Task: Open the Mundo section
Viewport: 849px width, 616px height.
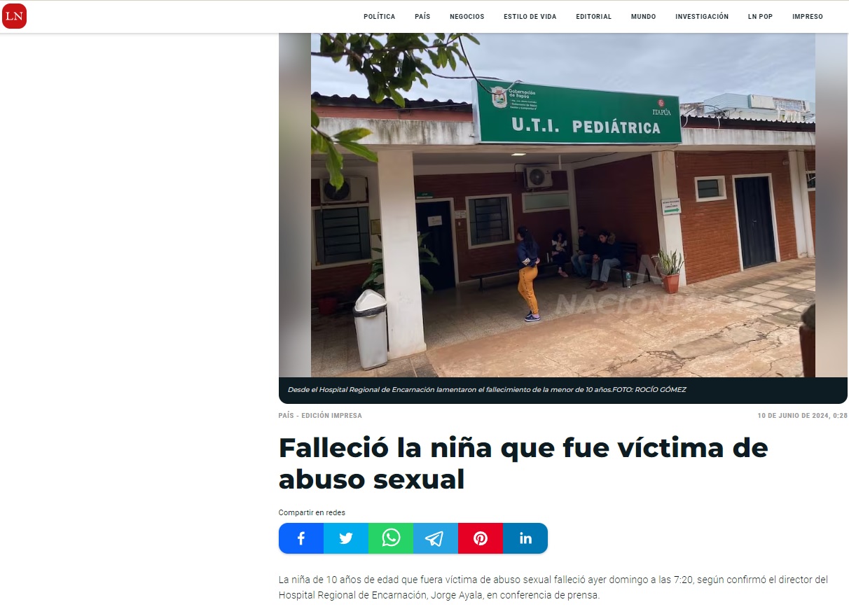Action: coord(644,17)
